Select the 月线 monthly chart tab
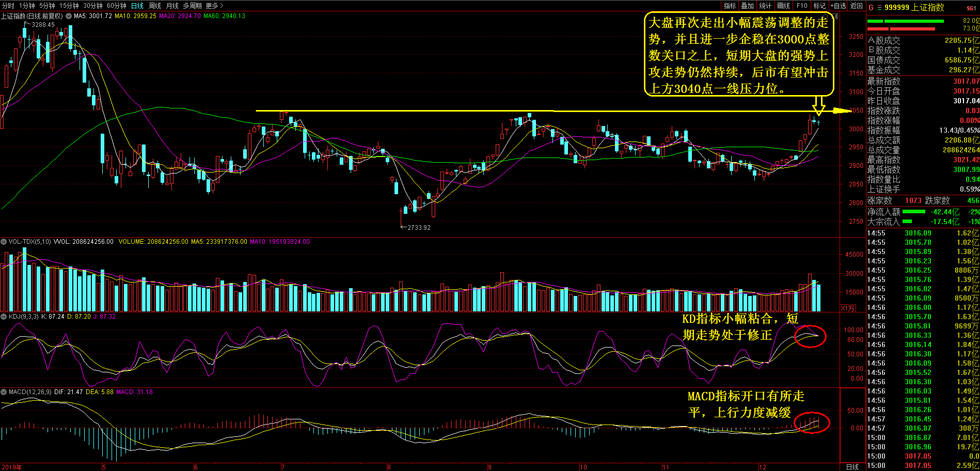Screen dimensions: 980x471 coord(172,6)
